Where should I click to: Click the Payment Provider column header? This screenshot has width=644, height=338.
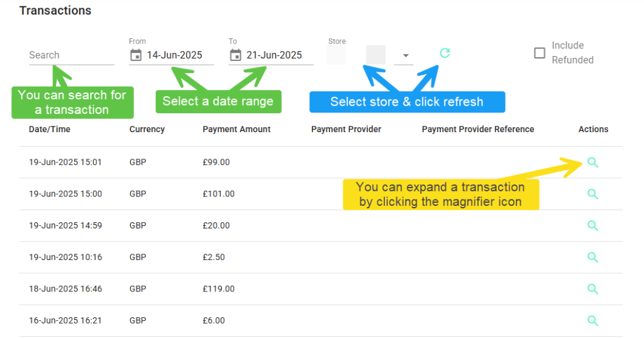347,129
